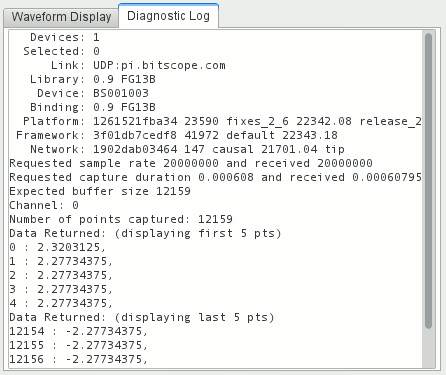Click the Link line showing UDP:pi.bitscope.com
The image size is (446, 375).
(138, 65)
